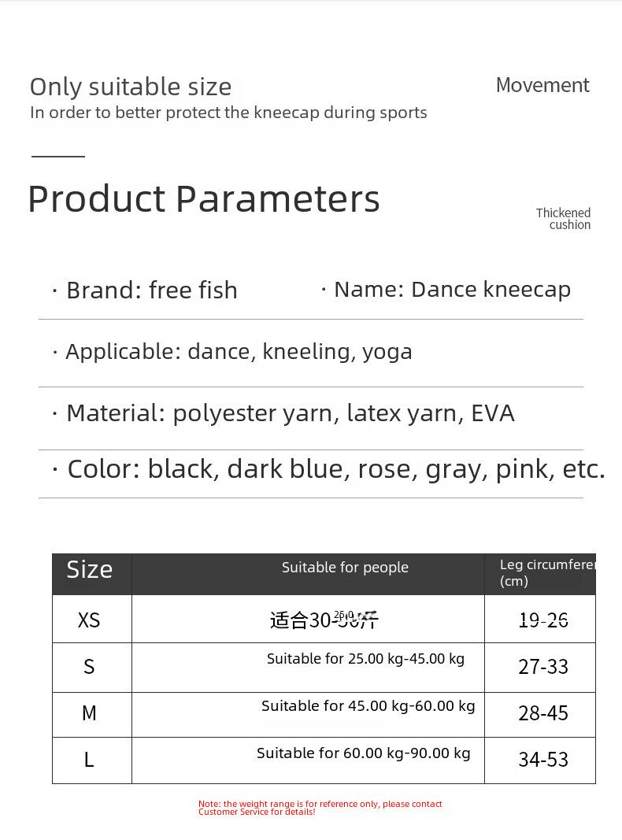
Task: Click the 34-53 leg circumference value
Action: coord(543,760)
